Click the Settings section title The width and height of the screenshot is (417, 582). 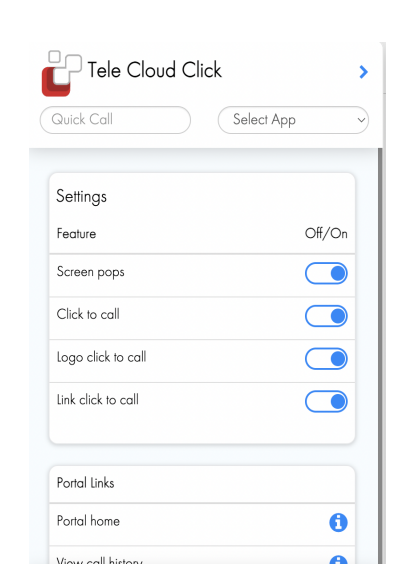(81, 197)
